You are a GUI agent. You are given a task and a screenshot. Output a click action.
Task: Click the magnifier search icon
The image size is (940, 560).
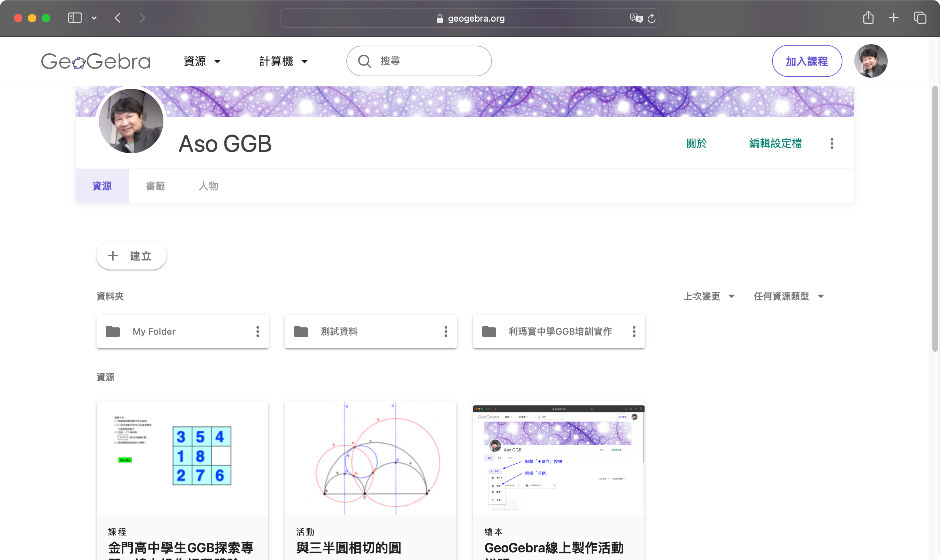pos(364,61)
